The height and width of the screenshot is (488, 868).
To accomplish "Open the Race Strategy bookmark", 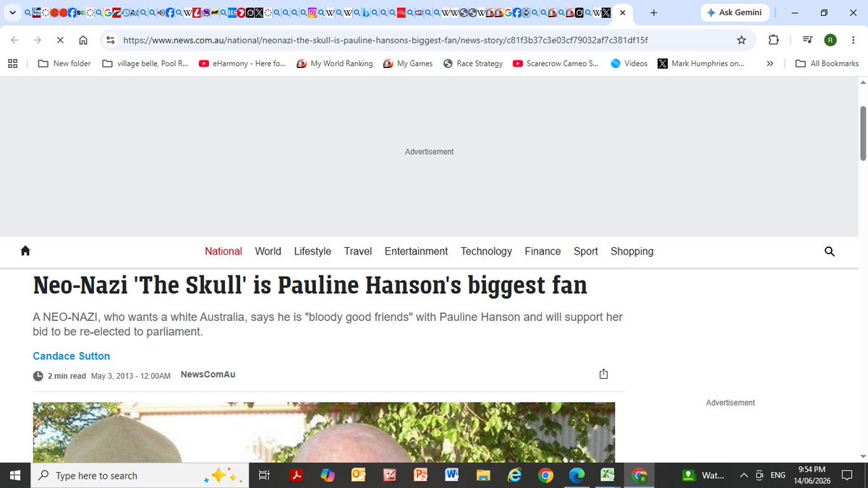I will pos(473,64).
